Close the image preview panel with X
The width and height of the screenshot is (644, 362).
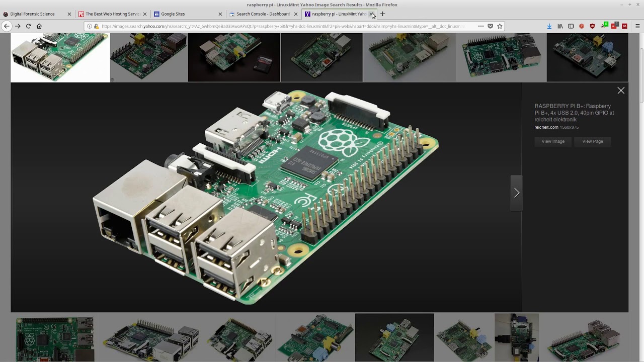tap(621, 90)
